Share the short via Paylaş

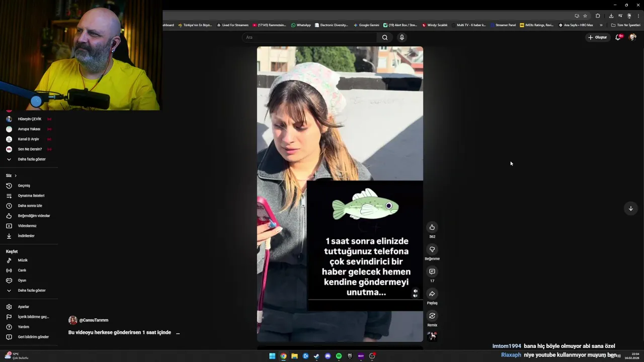click(x=432, y=294)
